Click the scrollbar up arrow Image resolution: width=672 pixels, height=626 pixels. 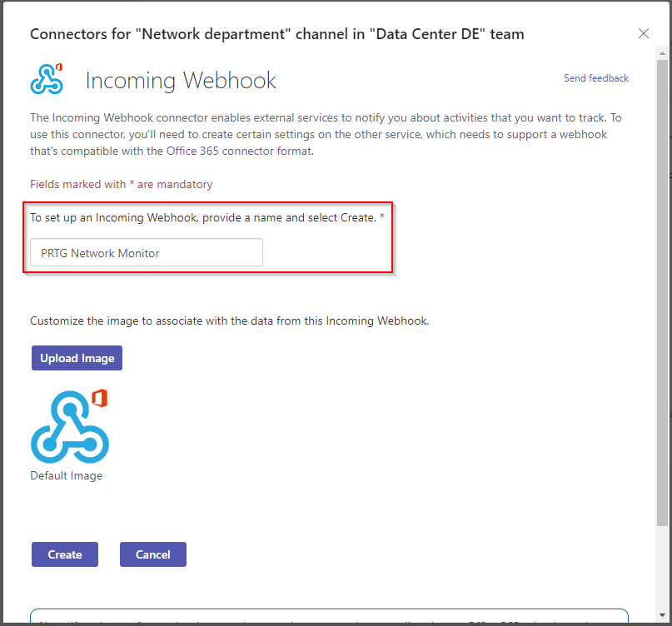[x=662, y=53]
